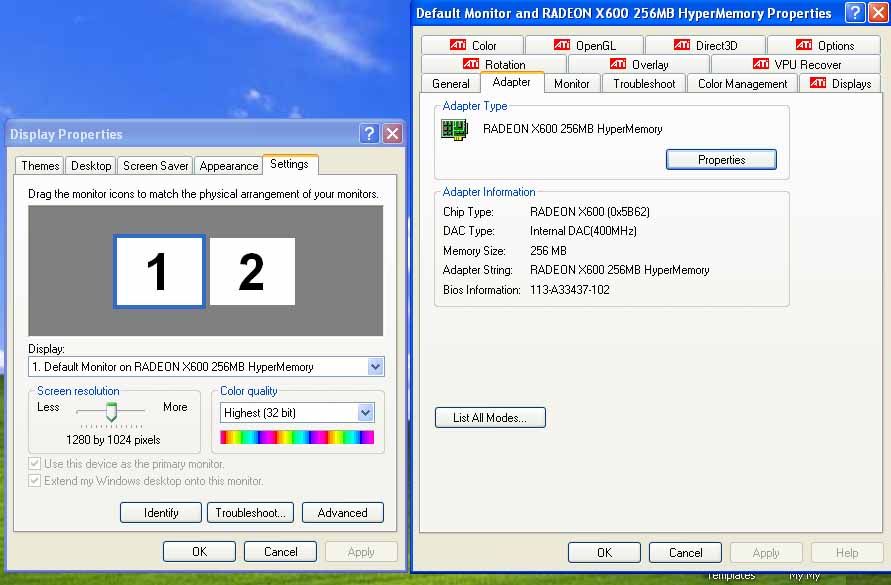Open the Overlay tab

tap(639, 64)
